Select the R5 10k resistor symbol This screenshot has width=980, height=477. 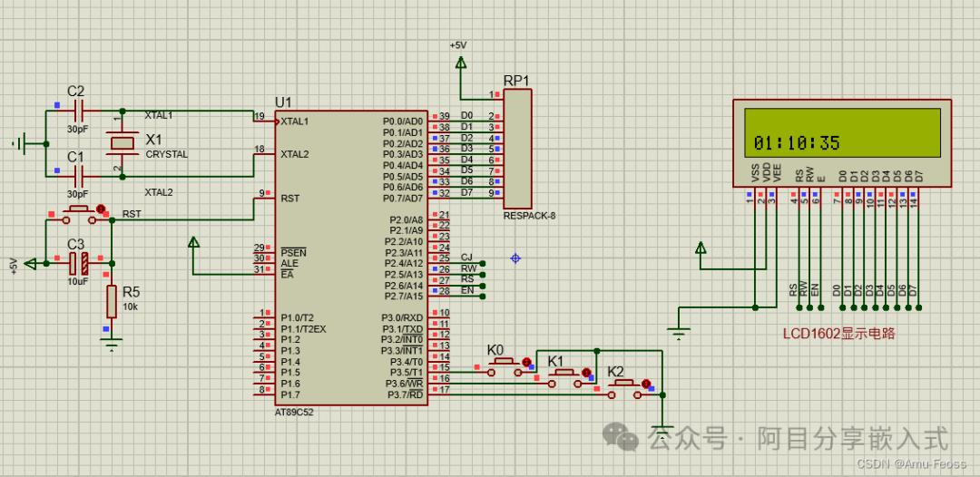[112, 302]
